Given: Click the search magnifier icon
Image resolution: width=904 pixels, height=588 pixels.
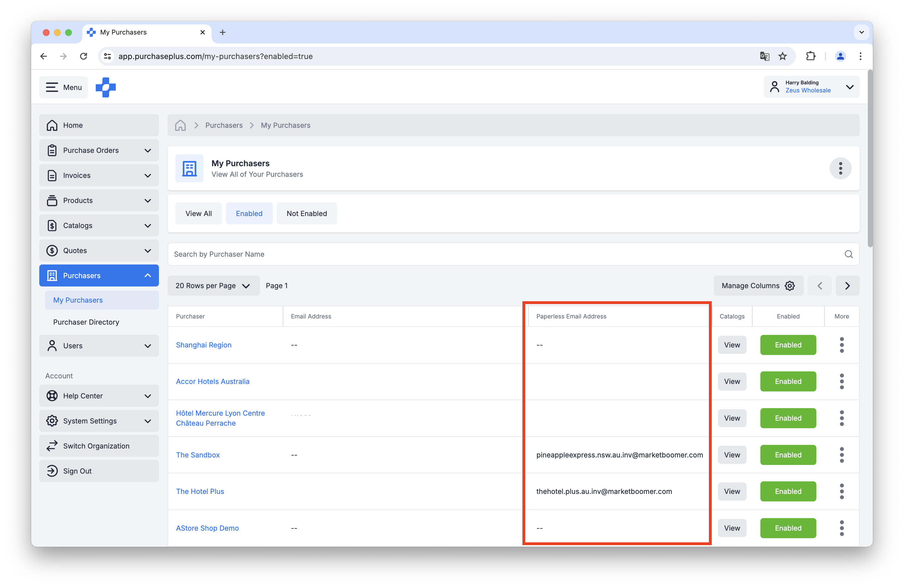Looking at the screenshot, I should (849, 254).
